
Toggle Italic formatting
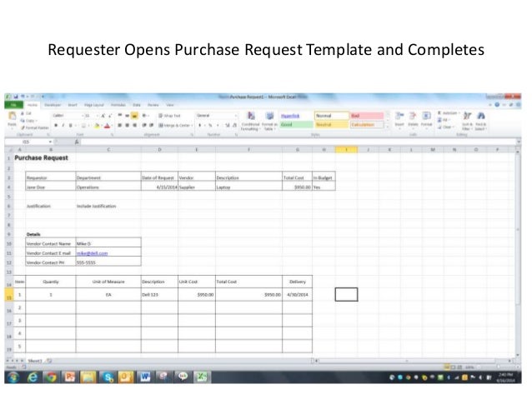pyautogui.click(x=63, y=126)
